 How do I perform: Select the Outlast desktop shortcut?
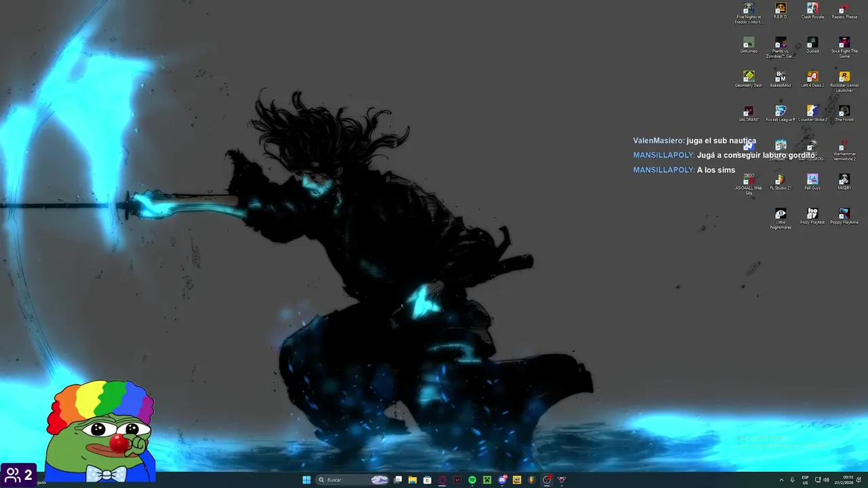pyautogui.click(x=812, y=45)
